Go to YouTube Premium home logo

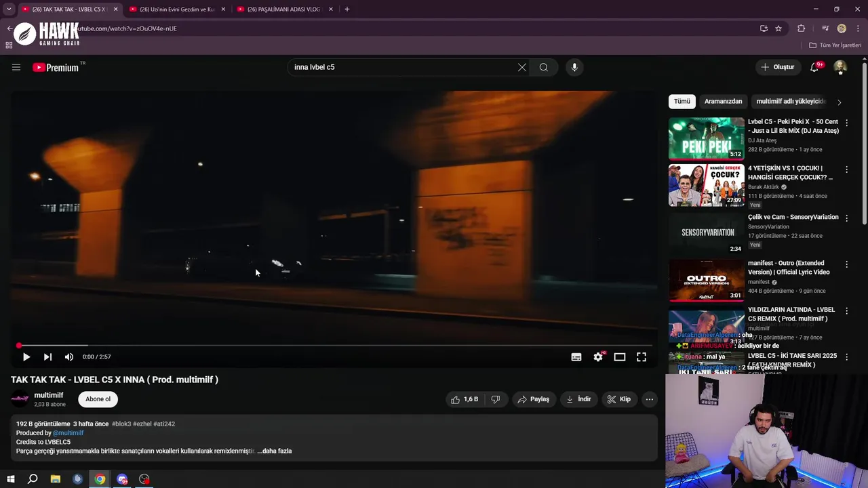coord(56,67)
